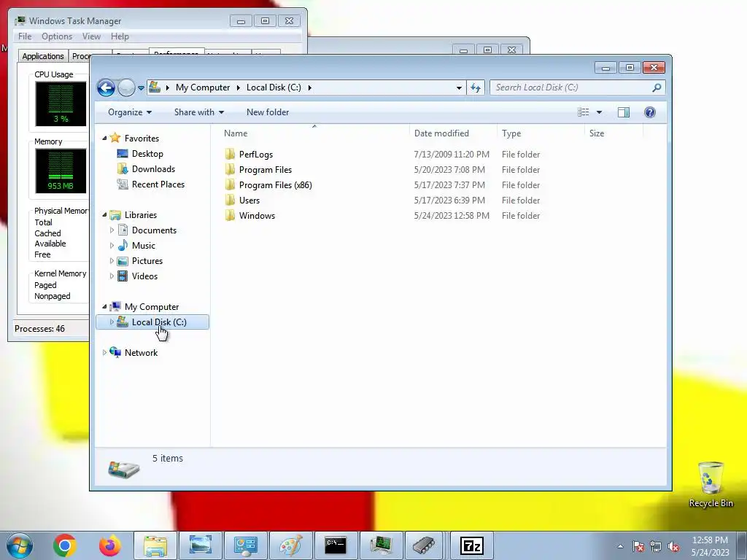The width and height of the screenshot is (747, 560).
Task: Open the Action Center flag icon
Action: click(638, 547)
